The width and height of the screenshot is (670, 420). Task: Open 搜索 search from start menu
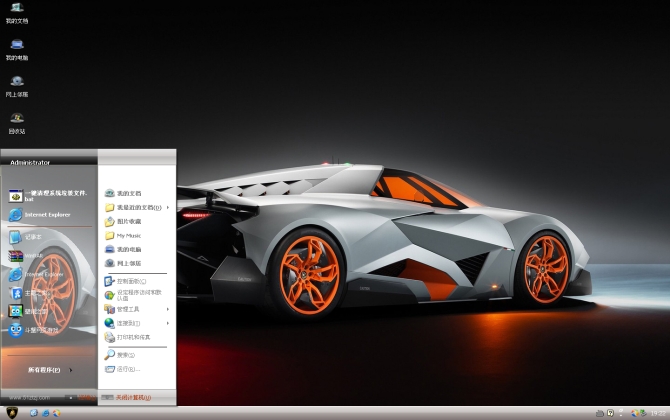point(120,355)
